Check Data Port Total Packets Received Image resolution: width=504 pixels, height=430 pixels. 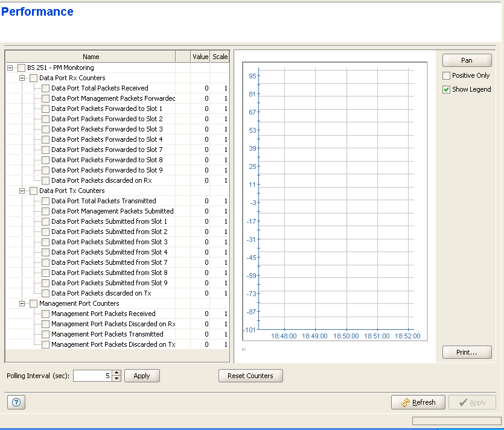coord(46,88)
